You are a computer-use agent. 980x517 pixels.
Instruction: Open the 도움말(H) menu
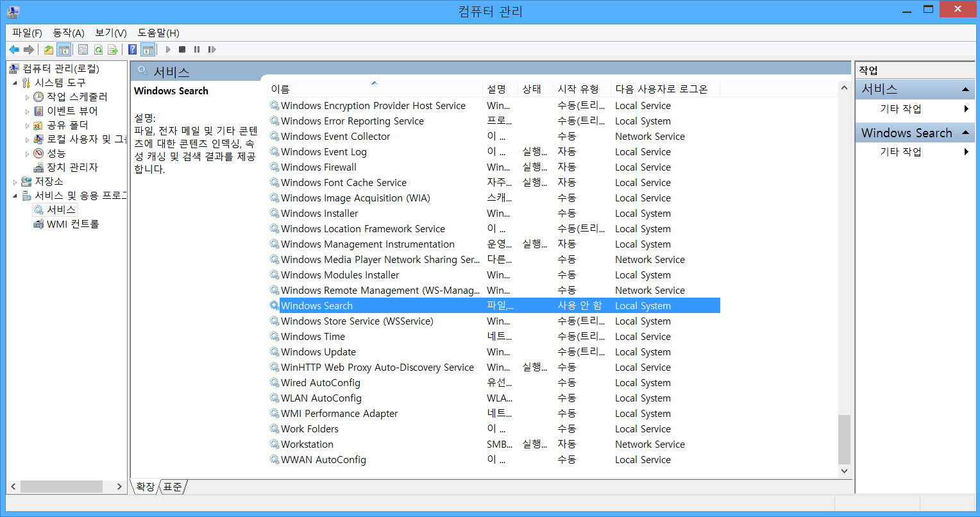click(x=158, y=33)
